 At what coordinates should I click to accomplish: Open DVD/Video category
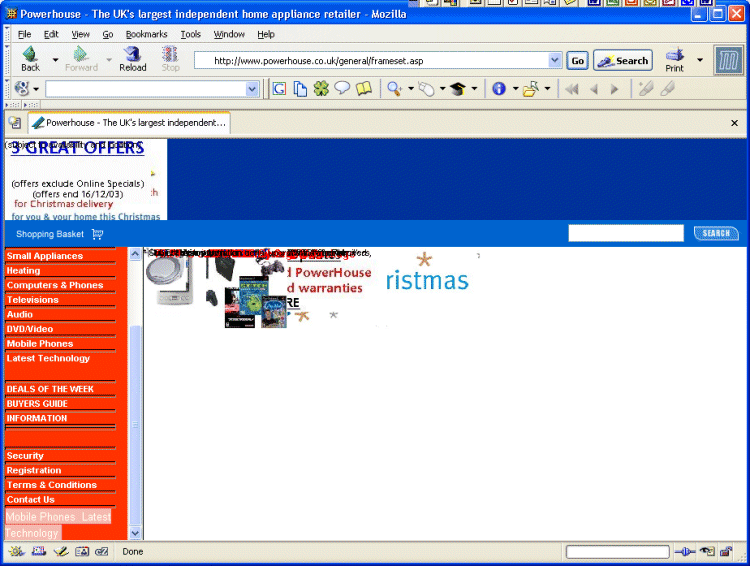[x=30, y=329]
